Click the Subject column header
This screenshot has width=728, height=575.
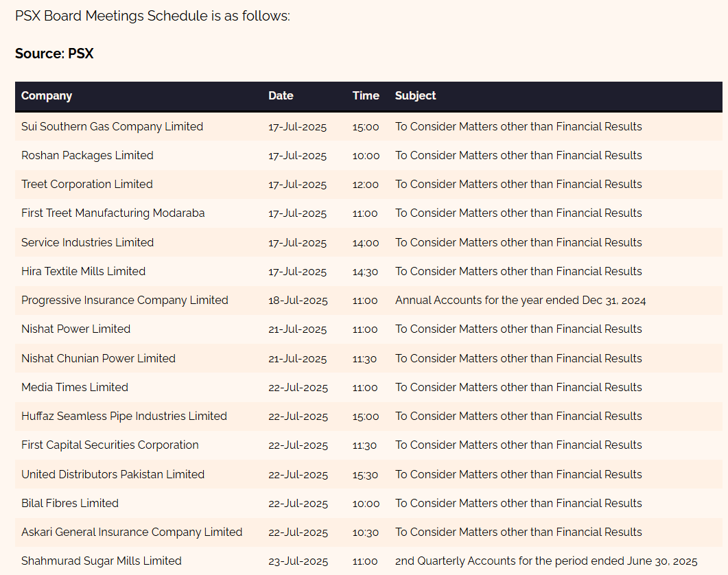[x=415, y=95]
